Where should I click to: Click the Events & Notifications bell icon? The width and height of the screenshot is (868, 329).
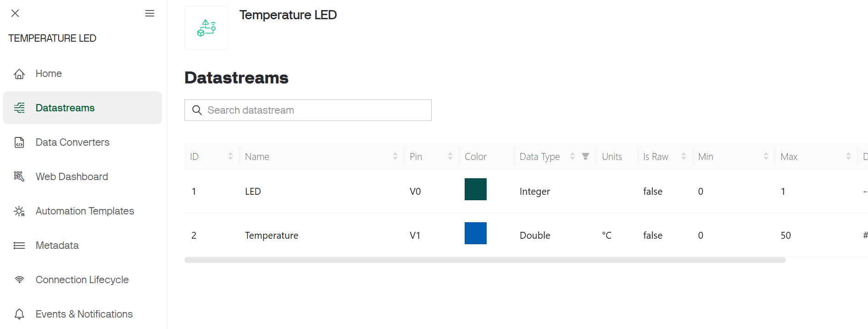(19, 314)
